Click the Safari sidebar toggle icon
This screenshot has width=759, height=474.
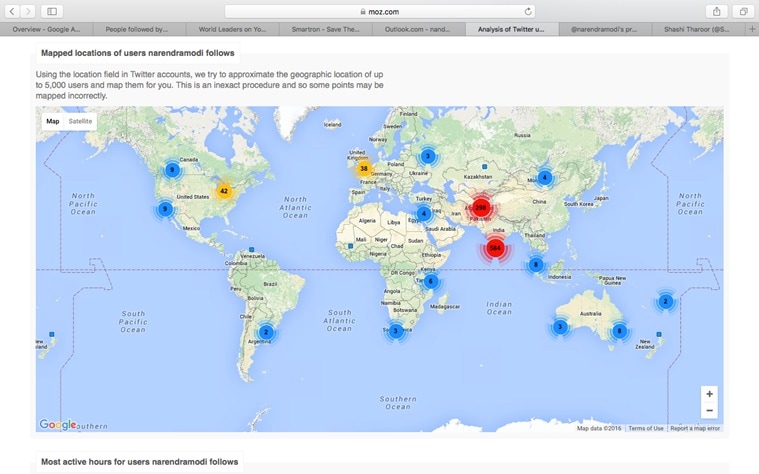click(52, 11)
